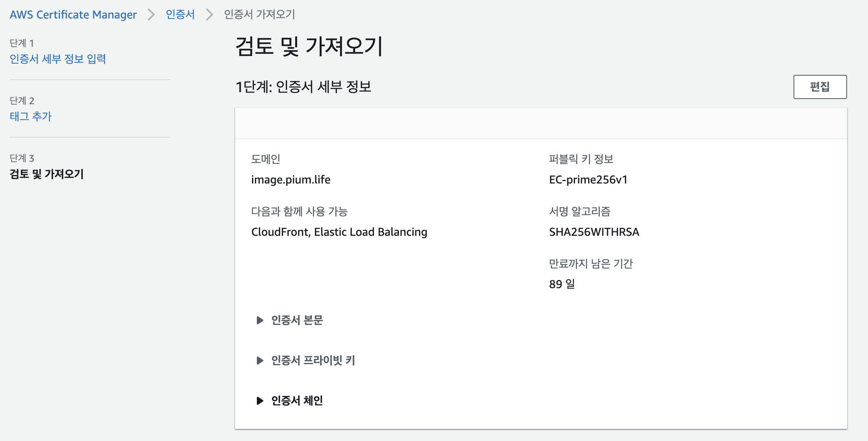The image size is (868, 441).
Task: Open the AWS Certificate Manager breadcrumb link
Action: 73,15
